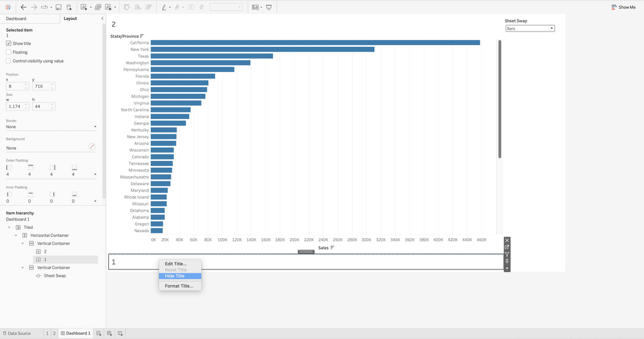Remove the selected sheet with X icon
This screenshot has width=644, height=339.
point(507,241)
